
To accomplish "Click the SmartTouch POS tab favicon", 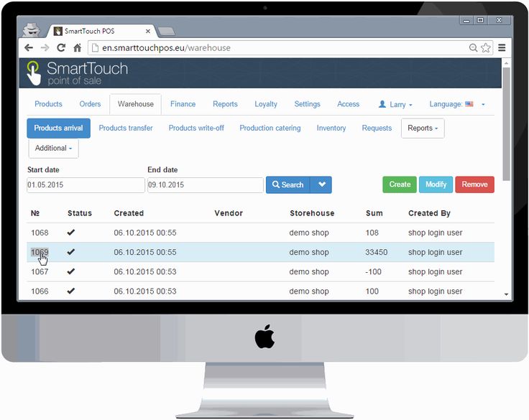I will pos(58,31).
